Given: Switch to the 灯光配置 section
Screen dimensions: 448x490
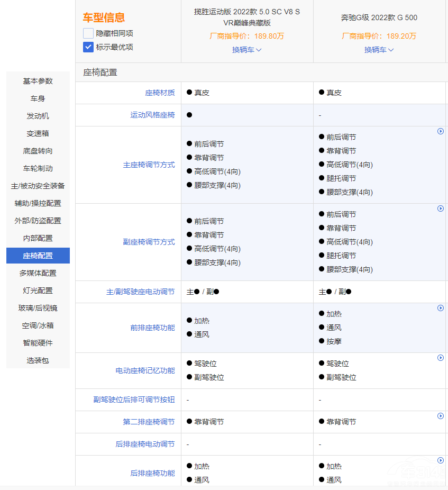Looking at the screenshot, I should coord(38,291).
